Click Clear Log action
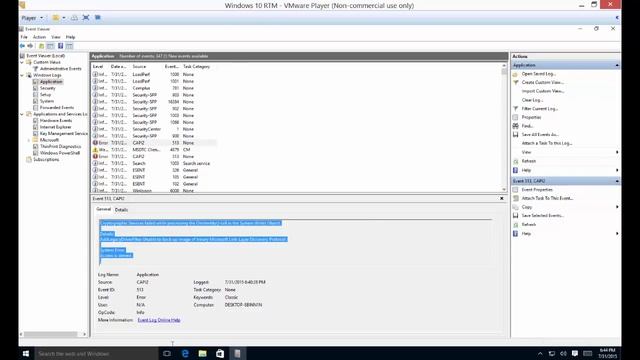Image resolution: width=640 pixels, height=360 pixels. (x=532, y=100)
